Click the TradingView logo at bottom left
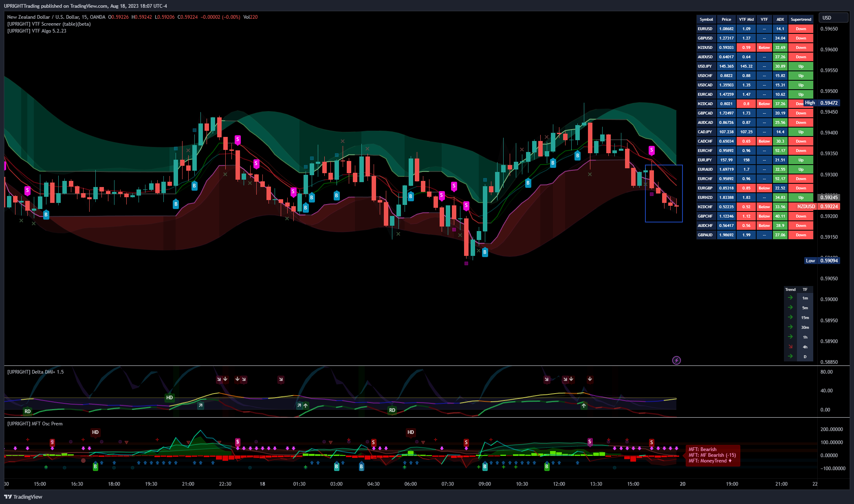854x504 pixels. 23,497
